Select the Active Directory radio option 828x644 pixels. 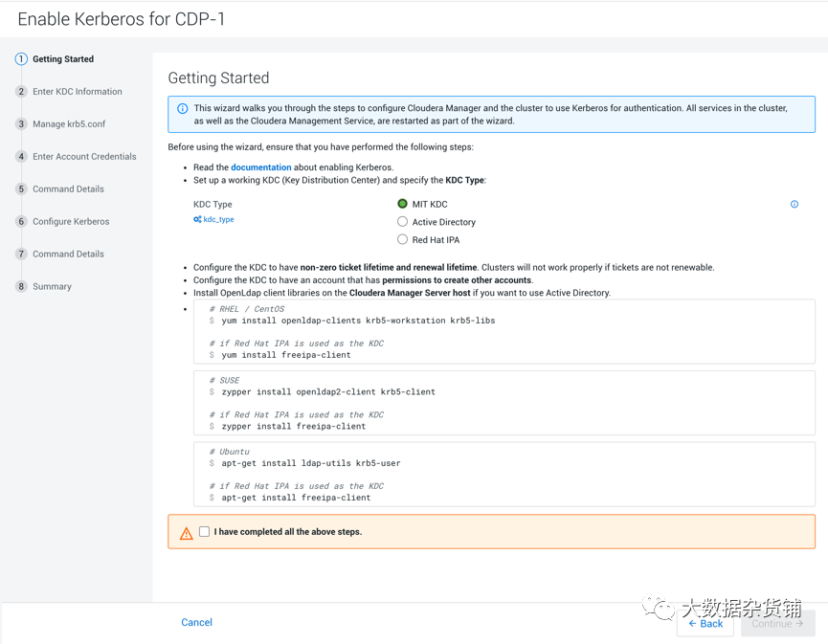pyautogui.click(x=403, y=222)
